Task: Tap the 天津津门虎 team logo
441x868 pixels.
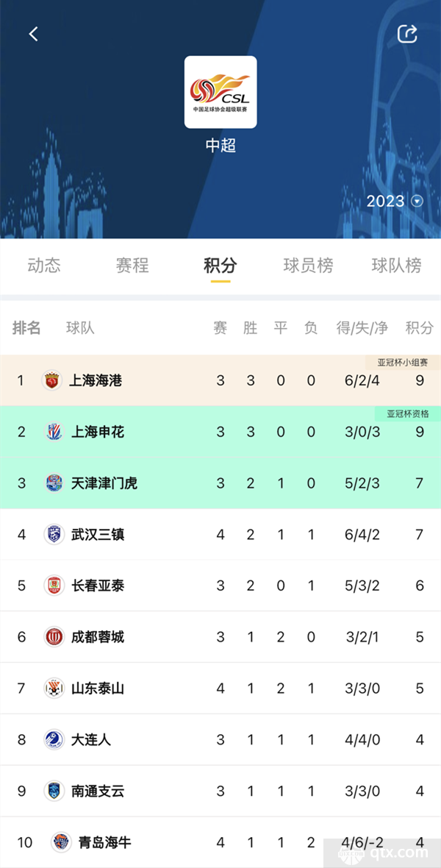Action: [x=54, y=483]
